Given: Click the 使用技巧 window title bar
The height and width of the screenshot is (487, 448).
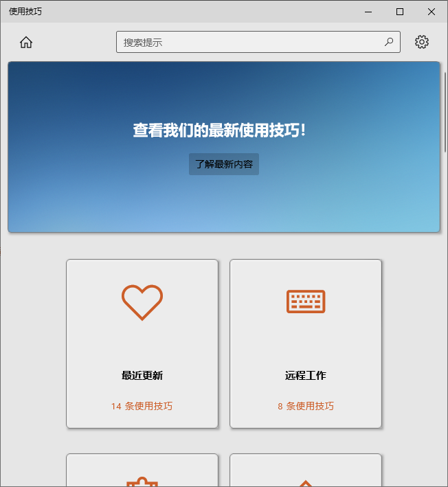Looking at the screenshot, I should point(186,12).
